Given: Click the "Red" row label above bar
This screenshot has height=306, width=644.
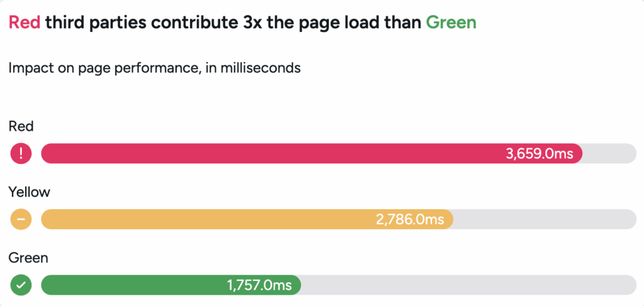Looking at the screenshot, I should pos(21,126).
